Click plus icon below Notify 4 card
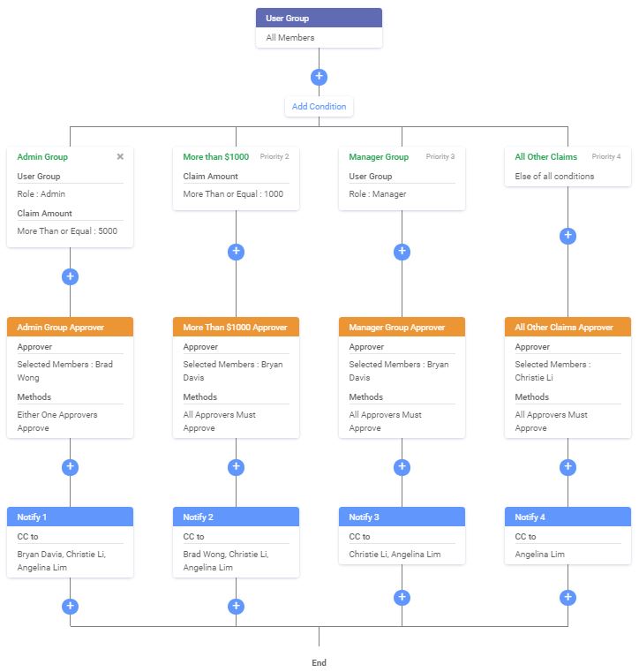Screen dimensions: 639x672 click(568, 598)
